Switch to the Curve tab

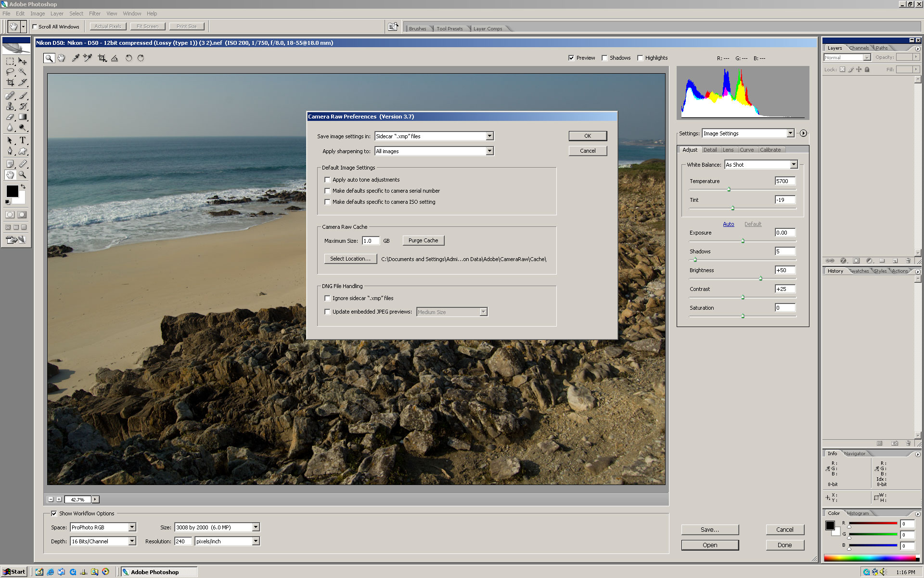click(747, 150)
